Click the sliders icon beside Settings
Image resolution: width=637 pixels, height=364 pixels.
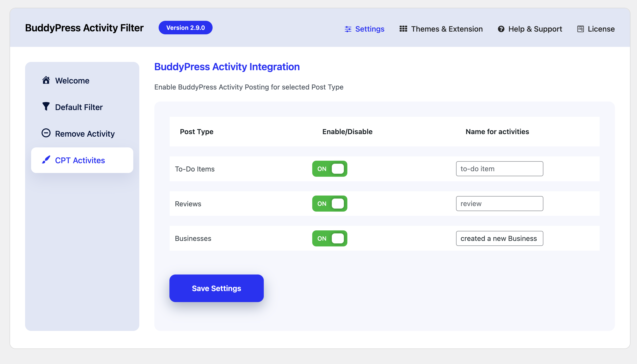click(348, 29)
